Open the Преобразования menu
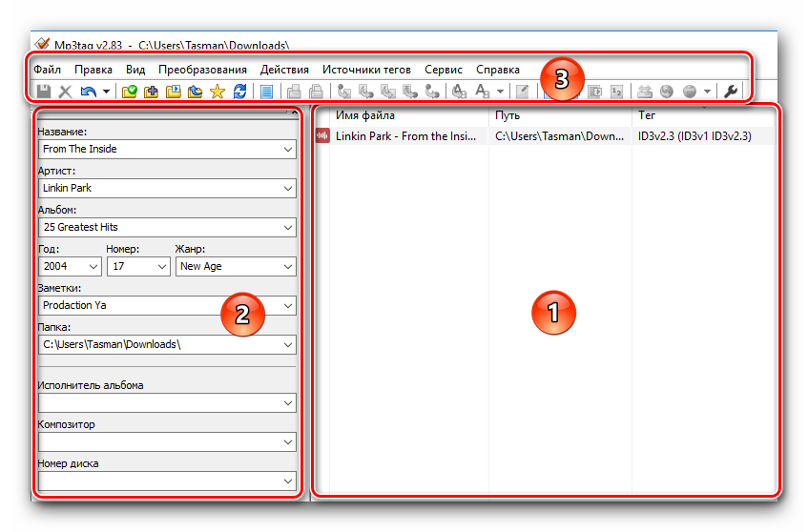808x532 pixels. [202, 70]
